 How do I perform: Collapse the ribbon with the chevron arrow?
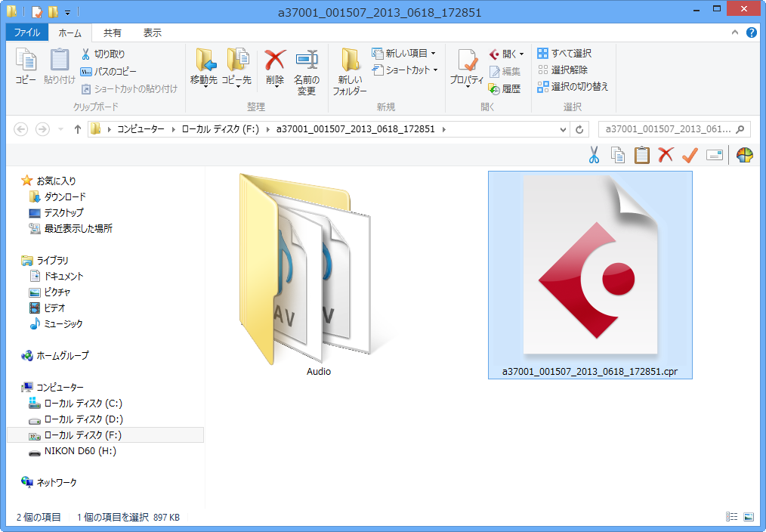pyautogui.click(x=735, y=32)
